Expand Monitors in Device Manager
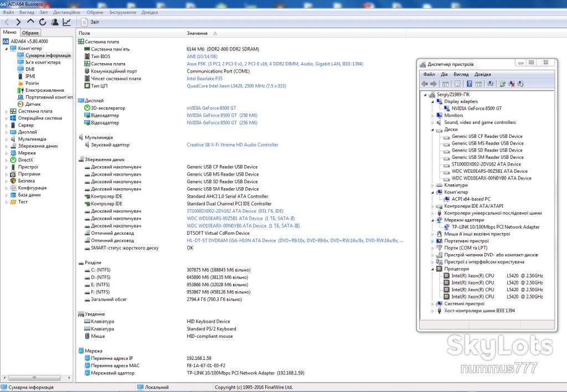567x392 pixels. (432, 116)
